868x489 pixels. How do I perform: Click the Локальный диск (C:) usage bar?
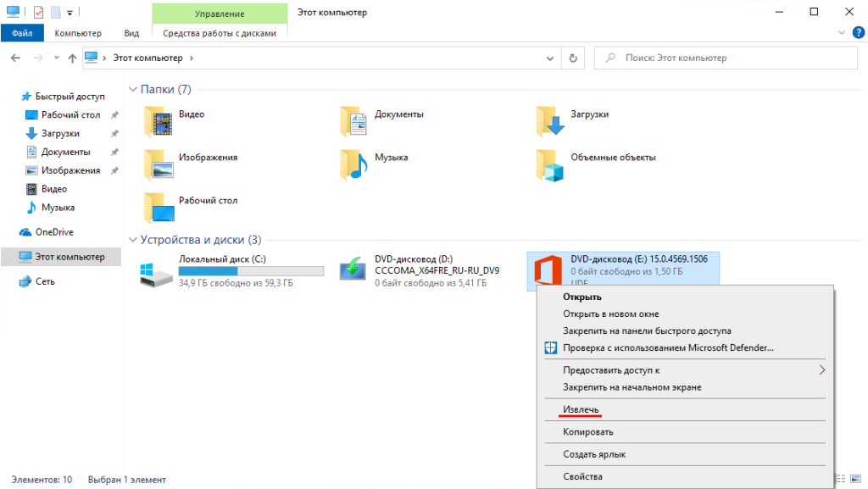[x=251, y=271]
